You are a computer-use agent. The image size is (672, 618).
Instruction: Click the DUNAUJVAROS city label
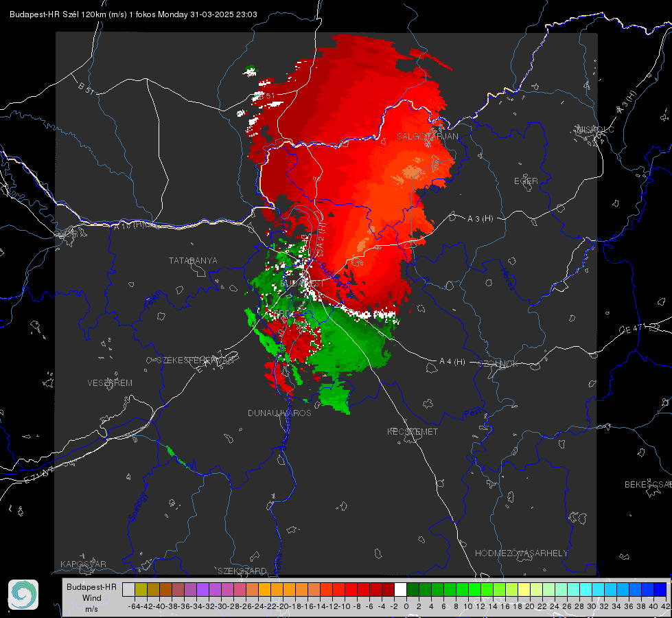tap(279, 413)
